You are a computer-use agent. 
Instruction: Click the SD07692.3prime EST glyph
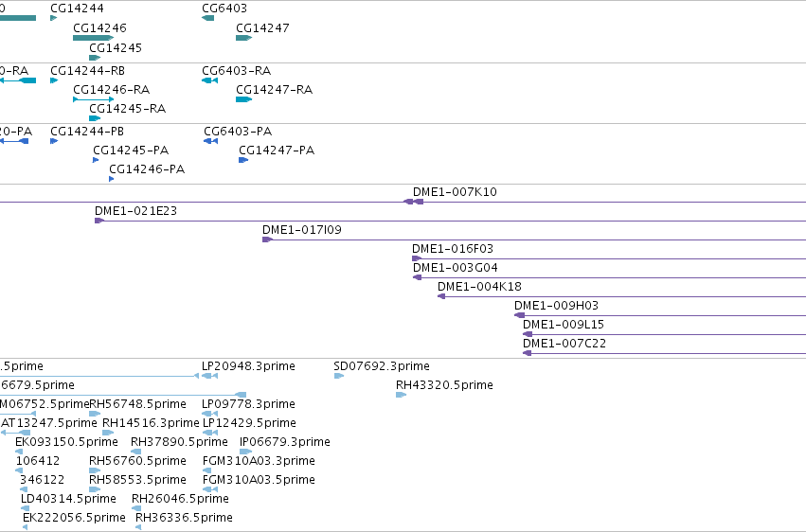point(339,376)
